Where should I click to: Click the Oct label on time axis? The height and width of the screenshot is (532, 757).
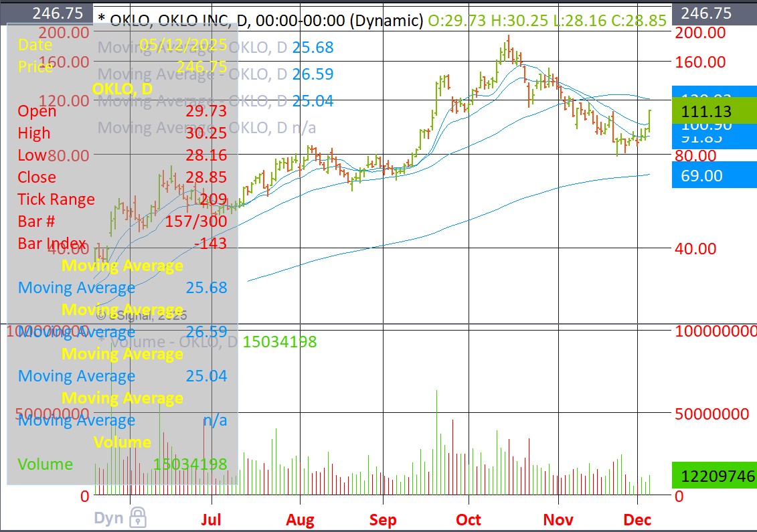point(469,519)
